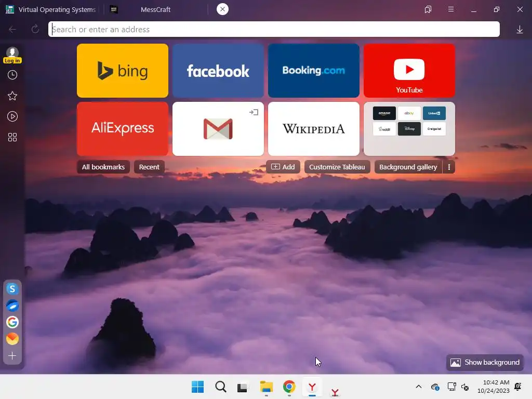This screenshot has width=532, height=399.
Task: Open Google Chrome from taskbar
Action: [x=289, y=387]
